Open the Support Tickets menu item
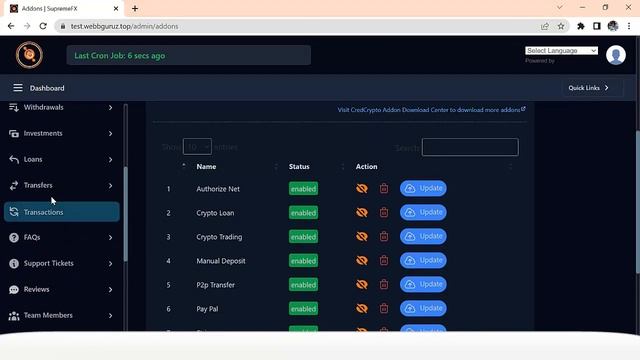The width and height of the screenshot is (640, 360). click(62, 264)
